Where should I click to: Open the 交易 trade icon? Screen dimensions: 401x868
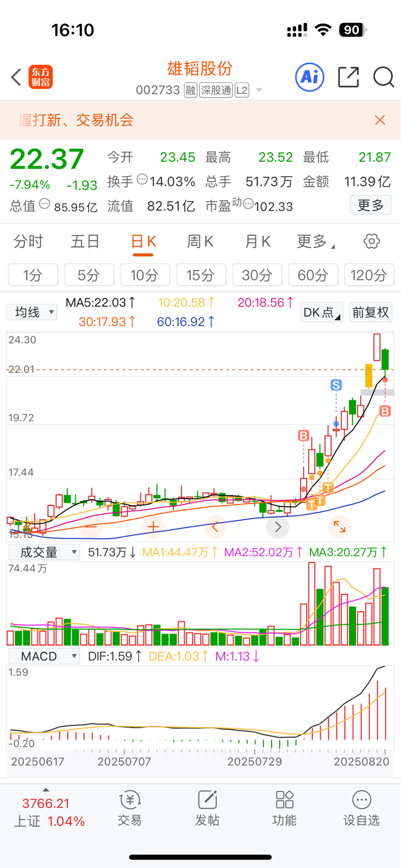130,809
